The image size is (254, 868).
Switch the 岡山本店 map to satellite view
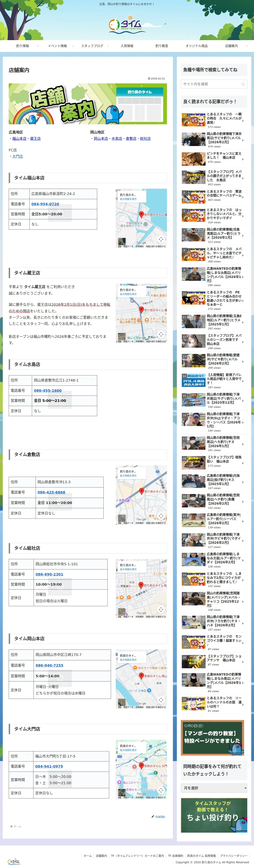[x=122, y=703]
